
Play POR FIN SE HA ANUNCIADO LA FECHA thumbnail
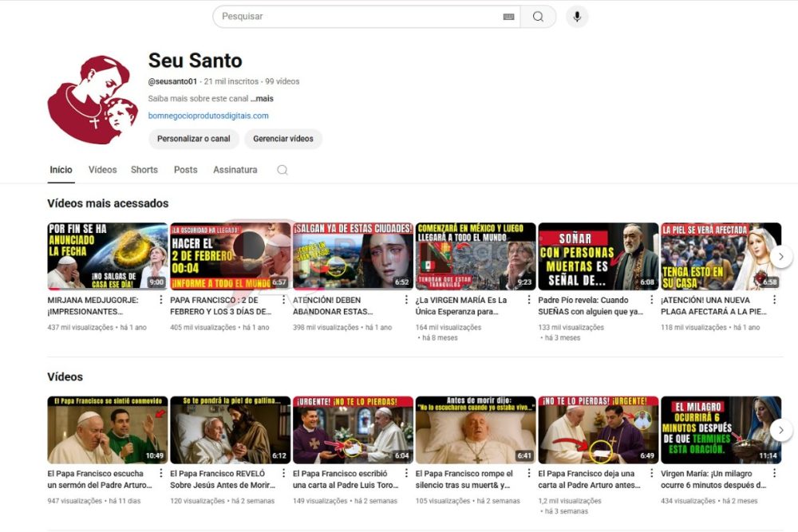pos(108,256)
